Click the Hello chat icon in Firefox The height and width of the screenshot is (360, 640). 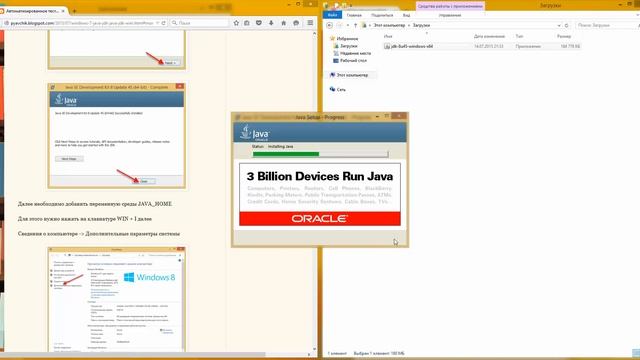[x=296, y=23]
